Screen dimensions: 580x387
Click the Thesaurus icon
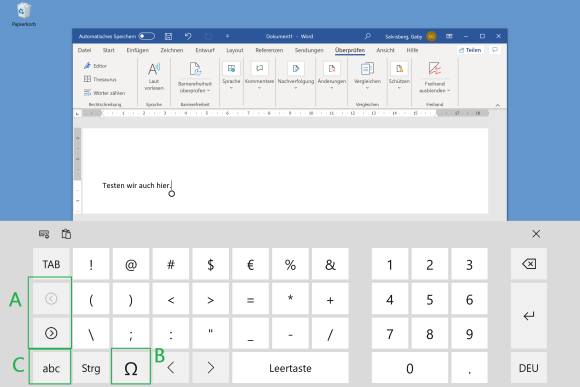tap(87, 79)
